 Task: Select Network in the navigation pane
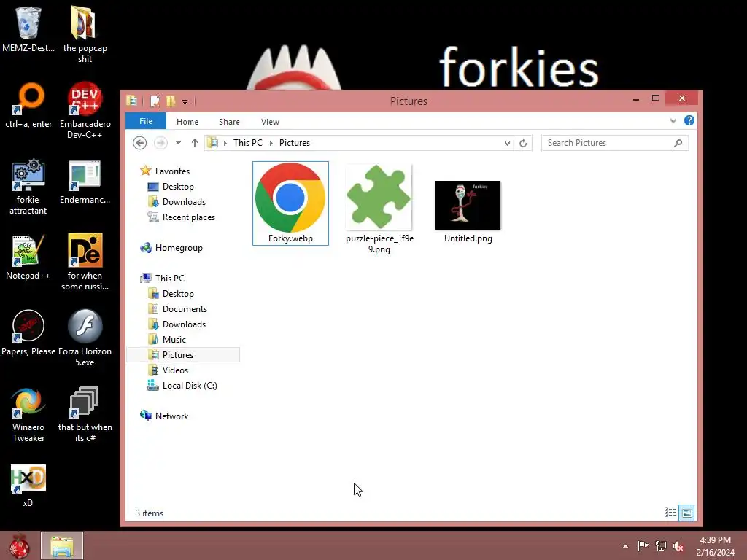point(164,416)
